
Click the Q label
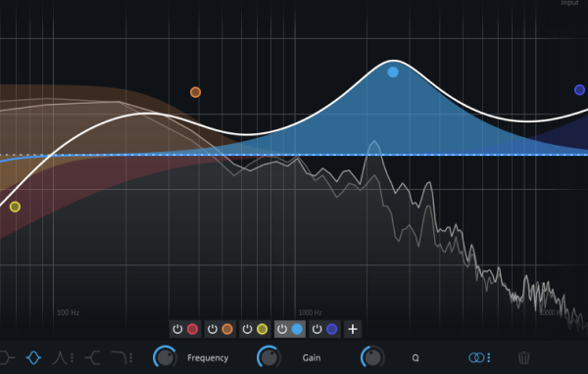click(416, 358)
